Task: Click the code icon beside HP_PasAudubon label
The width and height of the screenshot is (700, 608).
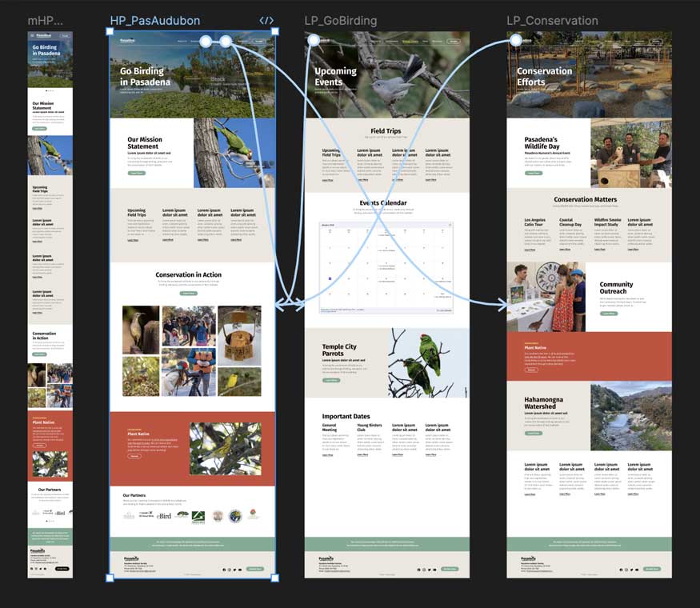Action: (x=266, y=21)
